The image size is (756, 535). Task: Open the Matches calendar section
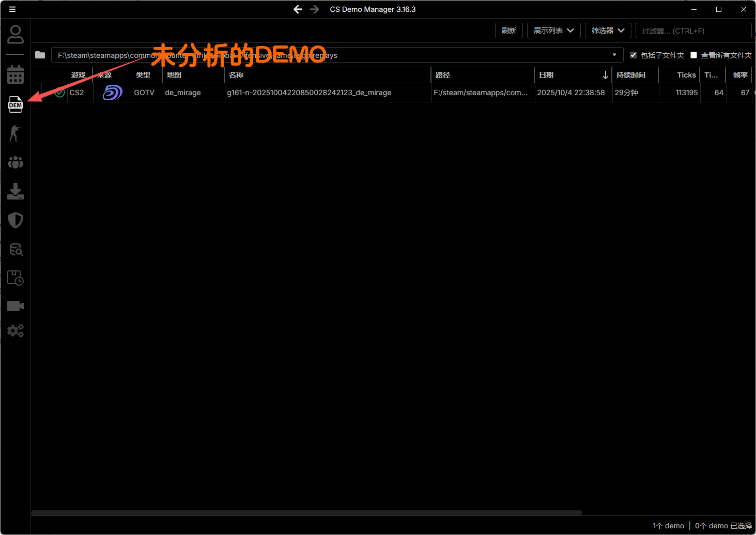[x=16, y=74]
